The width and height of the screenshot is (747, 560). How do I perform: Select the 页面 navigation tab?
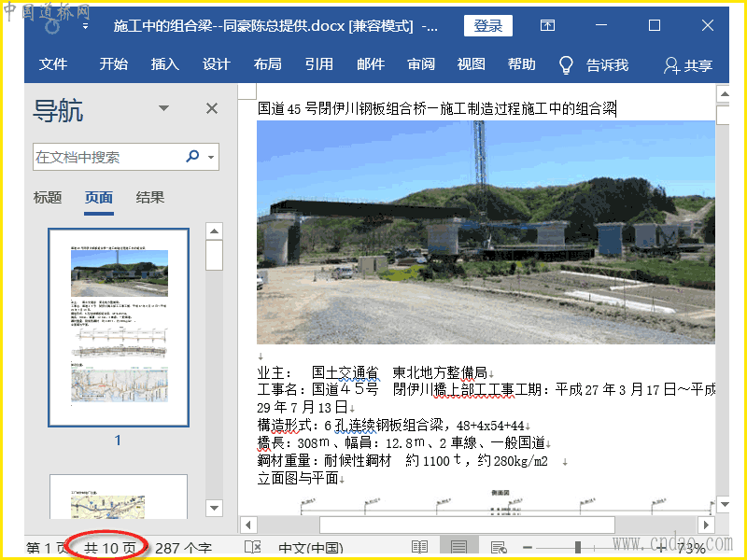click(x=99, y=198)
